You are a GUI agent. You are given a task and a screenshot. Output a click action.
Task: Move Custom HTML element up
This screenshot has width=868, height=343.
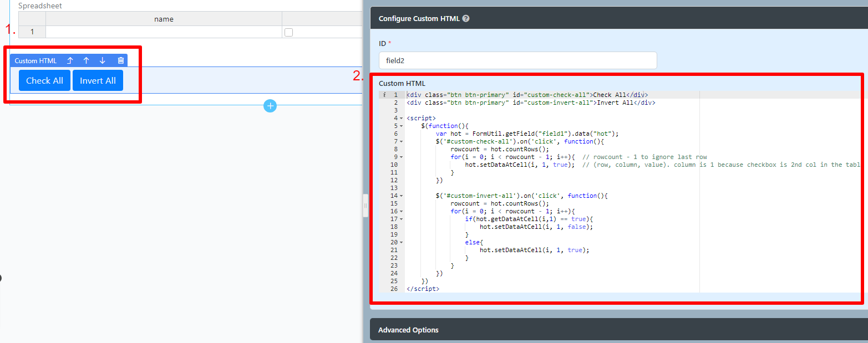86,61
